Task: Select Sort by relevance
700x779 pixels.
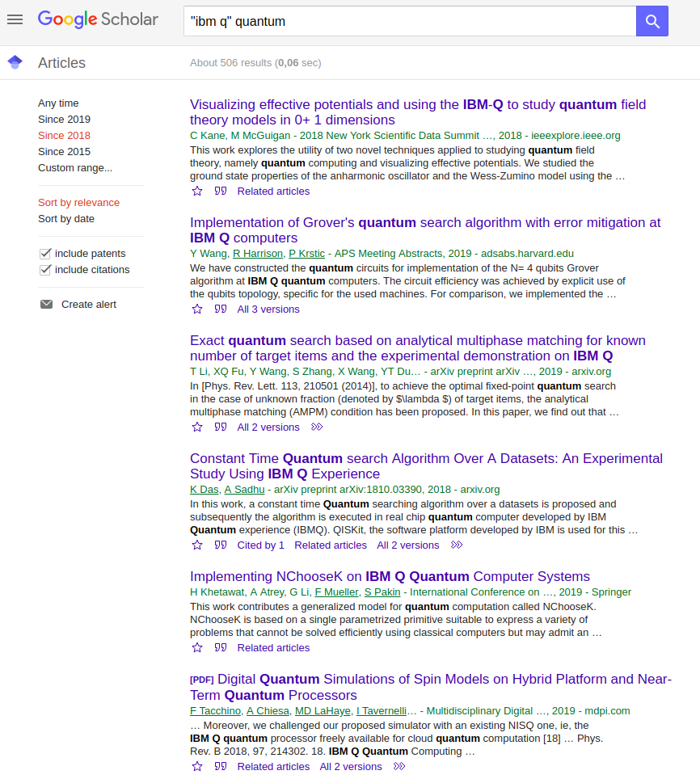Action: pos(78,203)
